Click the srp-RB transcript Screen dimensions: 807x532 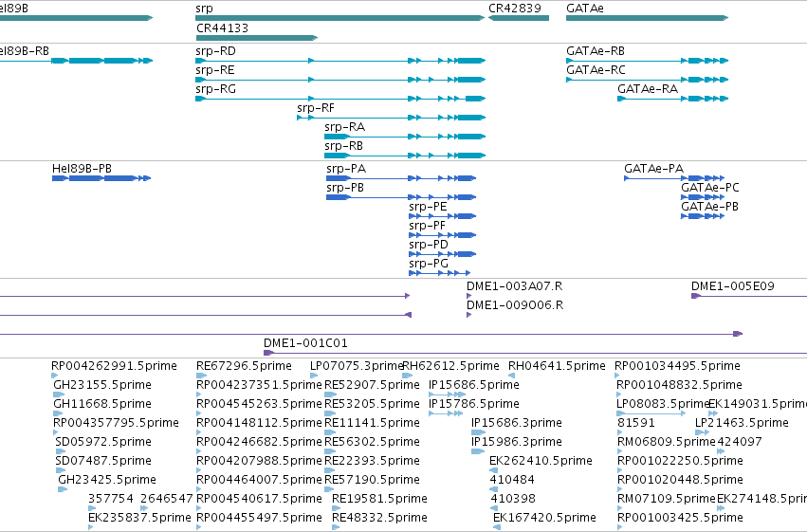tap(405, 156)
